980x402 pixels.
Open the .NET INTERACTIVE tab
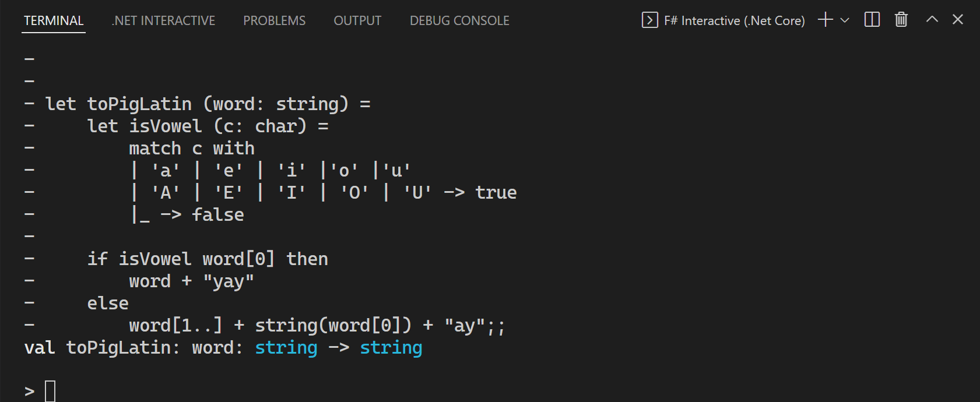(x=163, y=20)
